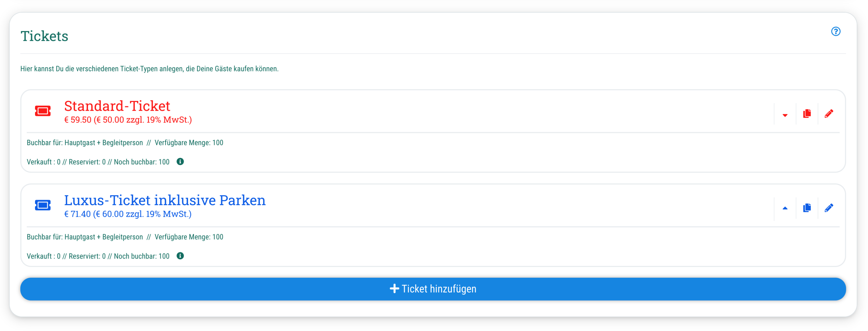Show info for Standard-Ticket sales numbers
Image resolution: width=868 pixels, height=331 pixels.
(180, 162)
